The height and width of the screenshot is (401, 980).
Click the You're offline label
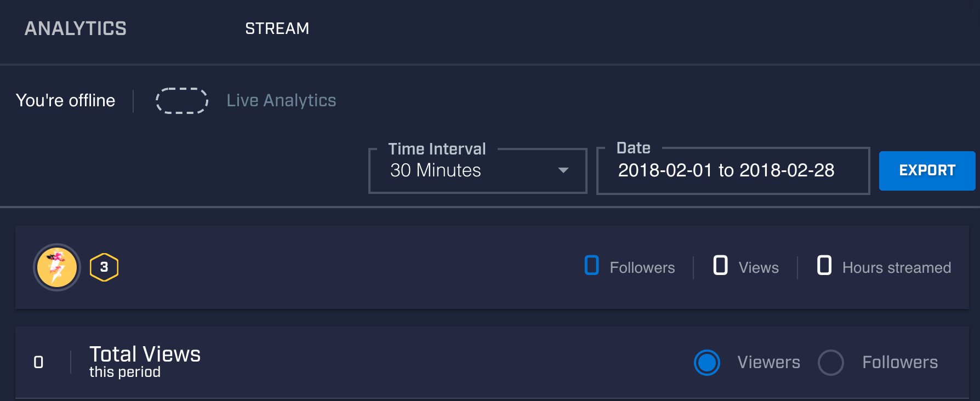(66, 101)
